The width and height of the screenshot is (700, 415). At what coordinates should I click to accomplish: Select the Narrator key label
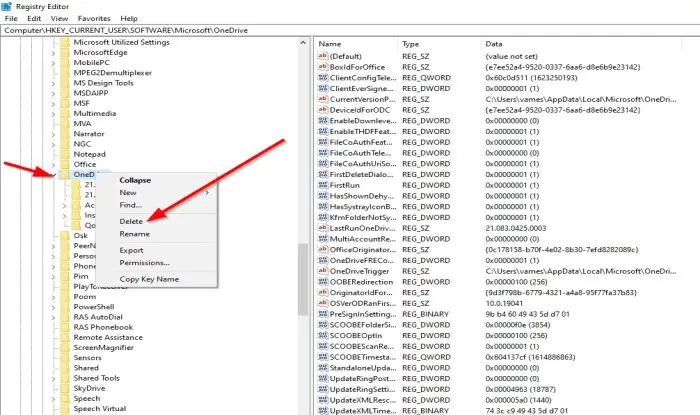[x=89, y=134]
